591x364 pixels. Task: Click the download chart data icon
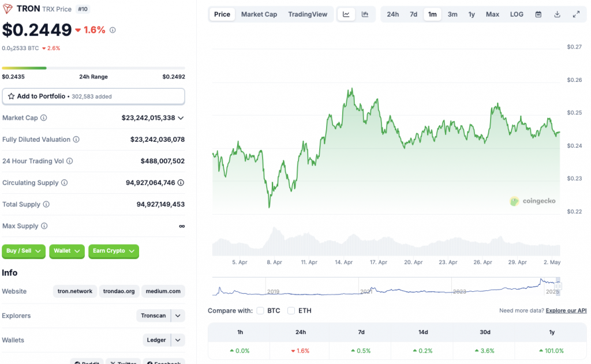557,14
